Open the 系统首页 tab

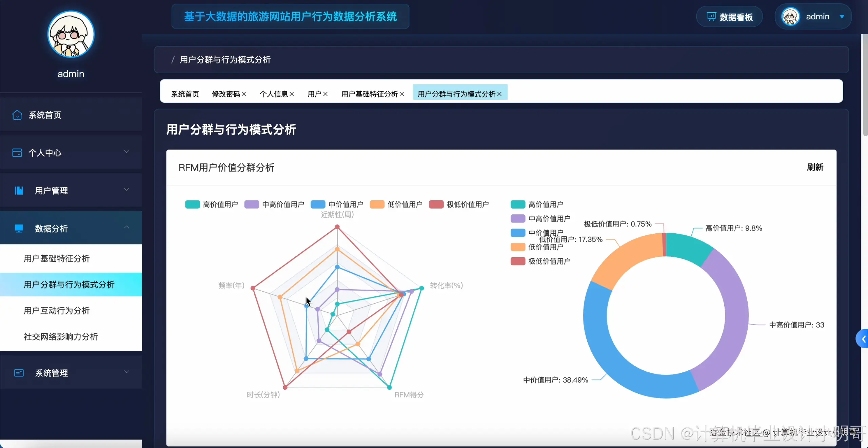(185, 94)
